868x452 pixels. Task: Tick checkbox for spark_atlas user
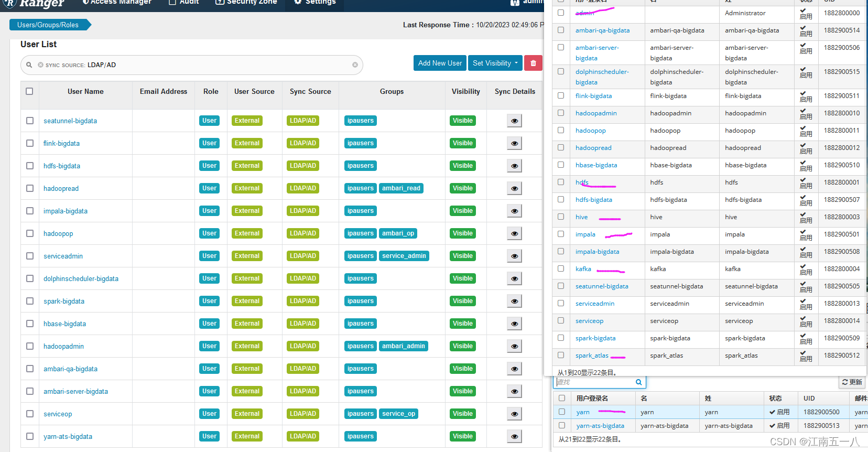561,355
